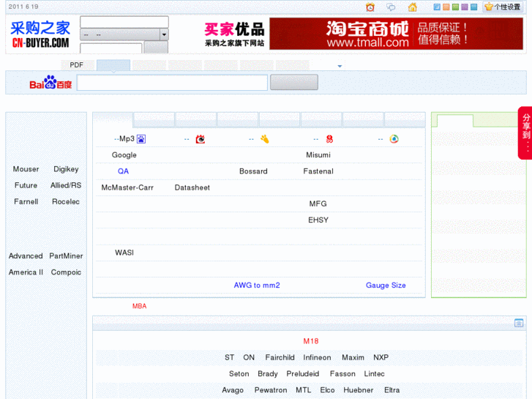
Task: Click the Avago brand link
Action: pyautogui.click(x=233, y=390)
